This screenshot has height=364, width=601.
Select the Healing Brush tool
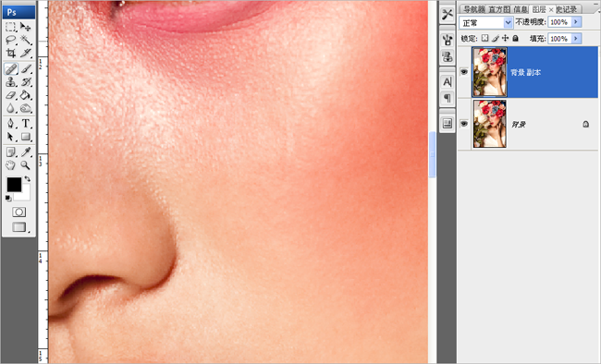[x=11, y=69]
